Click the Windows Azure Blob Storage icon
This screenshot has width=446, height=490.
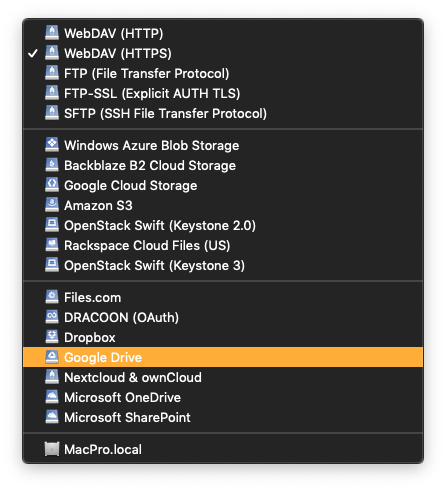point(52,145)
